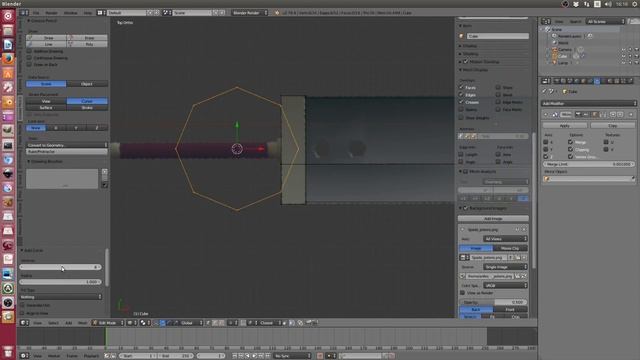Screen dimensions: 640x360
Task: Open the timeline editor type icon
Action: (24, 356)
